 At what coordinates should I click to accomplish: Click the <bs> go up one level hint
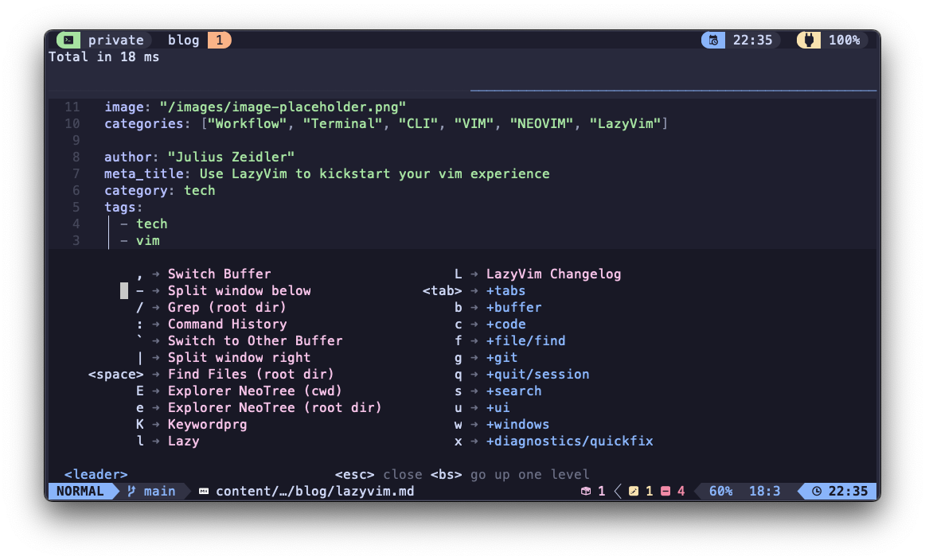[509, 475]
